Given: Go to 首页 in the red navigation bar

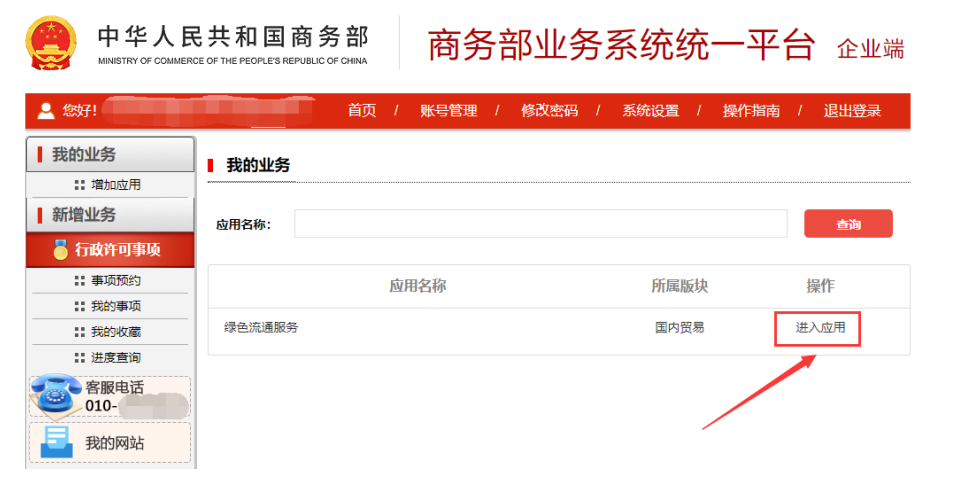Looking at the screenshot, I should pyautogui.click(x=362, y=111).
